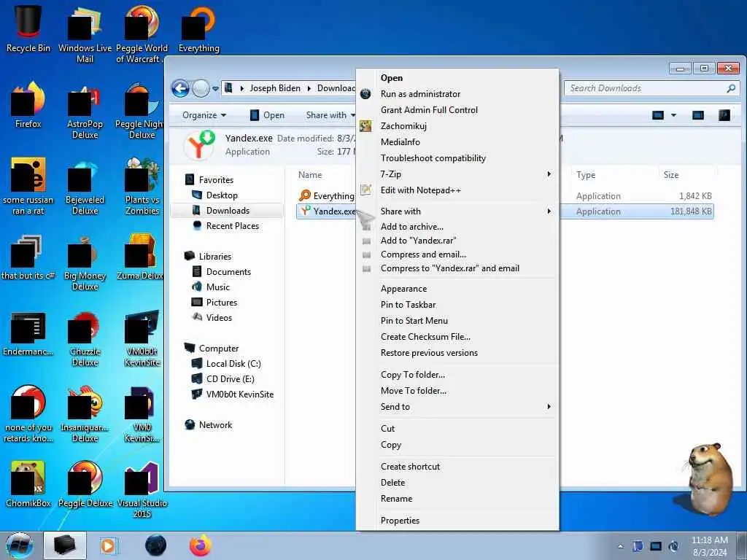Viewport: 747px width, 560px height.
Task: Select Insaniquarium Deluxe desktop icon
Action: click(85, 414)
